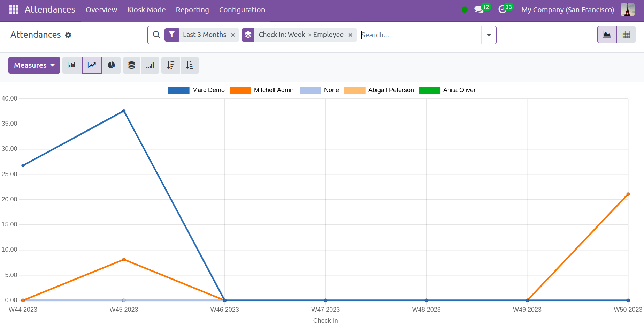This screenshot has height=327, width=644.
Task: Go to Kiosk Mode menu
Action: point(146,10)
